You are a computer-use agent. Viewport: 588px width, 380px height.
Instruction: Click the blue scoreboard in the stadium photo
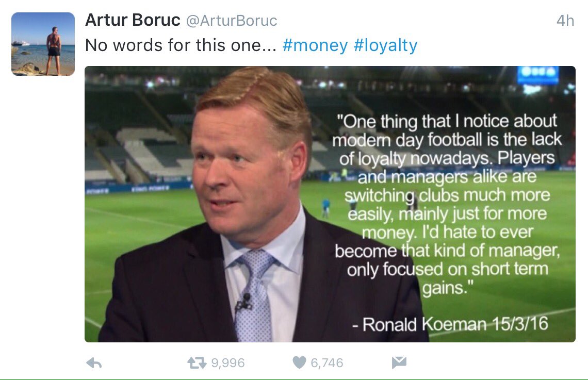click(538, 75)
